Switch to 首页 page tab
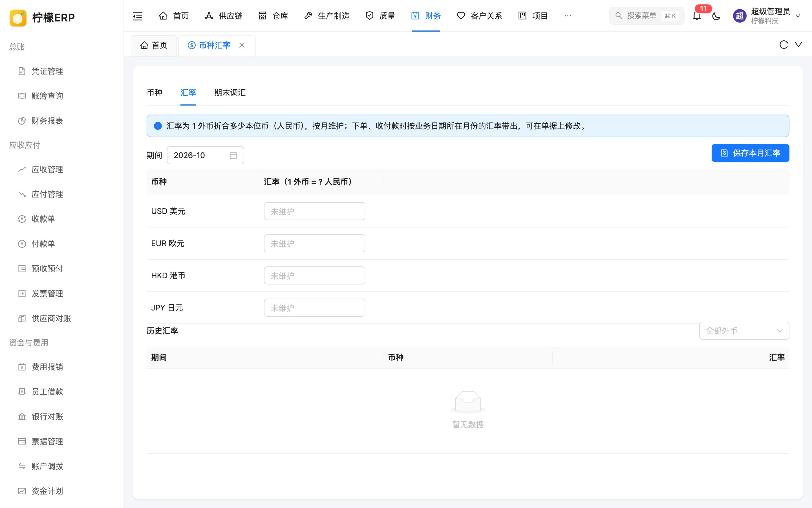Screen dimensions: 812x508 [x=154, y=45]
